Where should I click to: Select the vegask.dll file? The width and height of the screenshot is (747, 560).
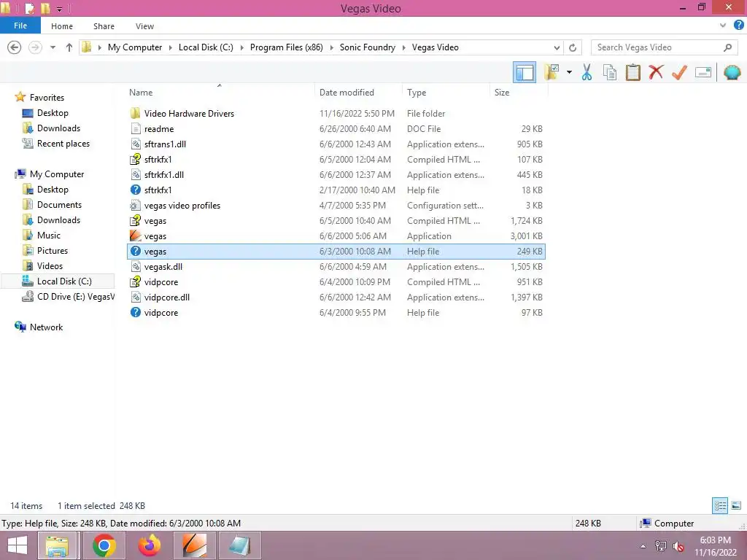[x=336, y=267]
